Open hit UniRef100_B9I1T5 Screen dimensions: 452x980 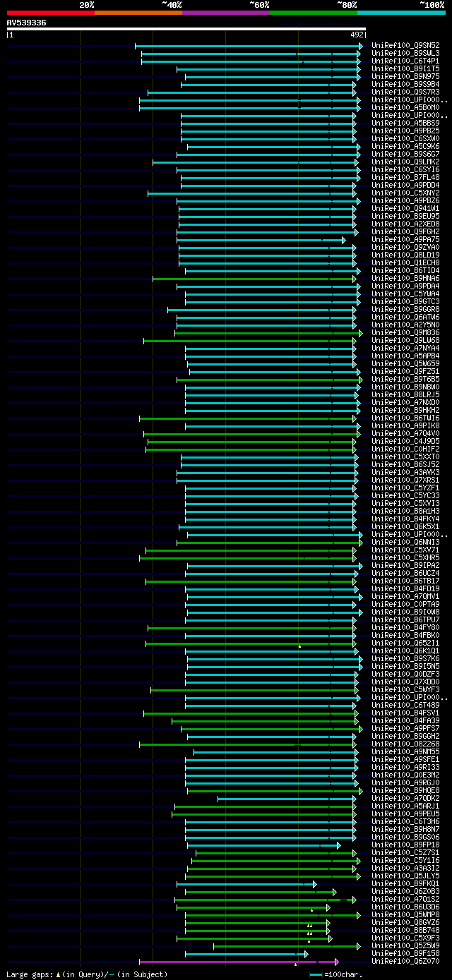point(405,68)
